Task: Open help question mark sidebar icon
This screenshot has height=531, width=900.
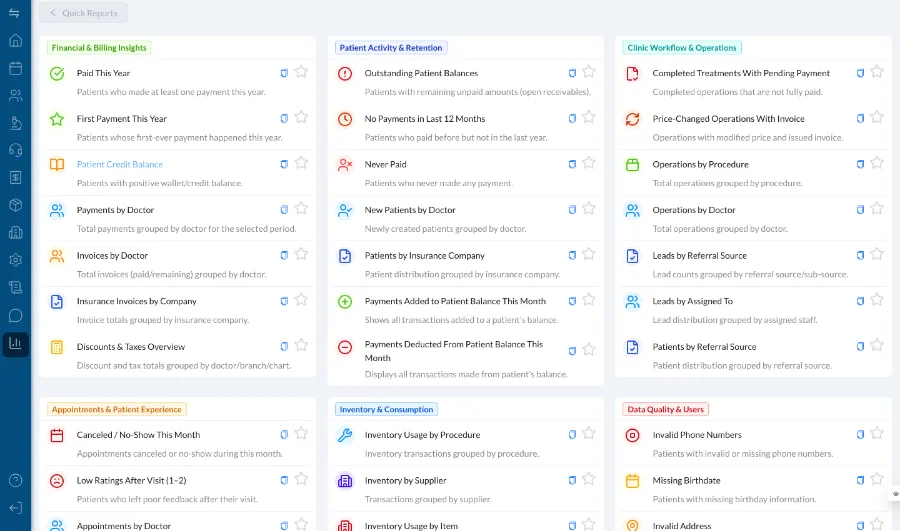Action: [x=15, y=480]
